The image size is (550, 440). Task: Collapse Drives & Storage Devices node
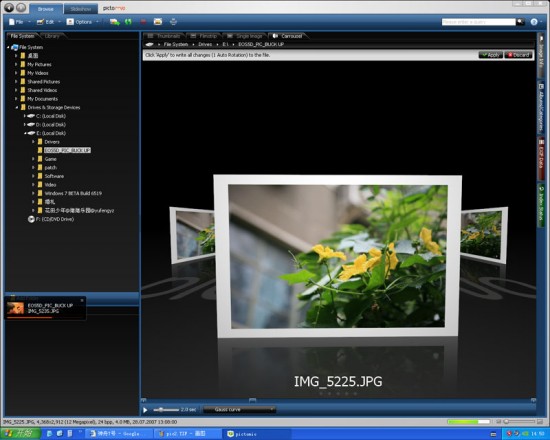pos(16,108)
